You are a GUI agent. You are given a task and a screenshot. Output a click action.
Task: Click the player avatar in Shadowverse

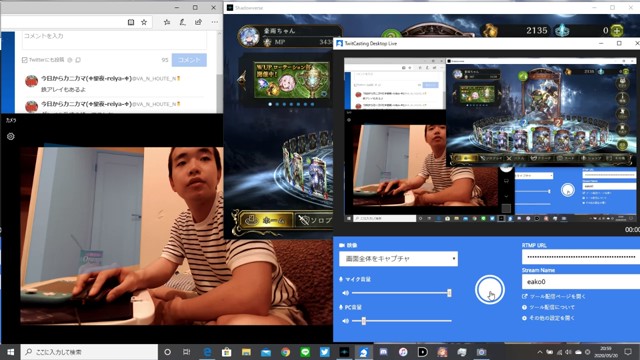point(249,36)
